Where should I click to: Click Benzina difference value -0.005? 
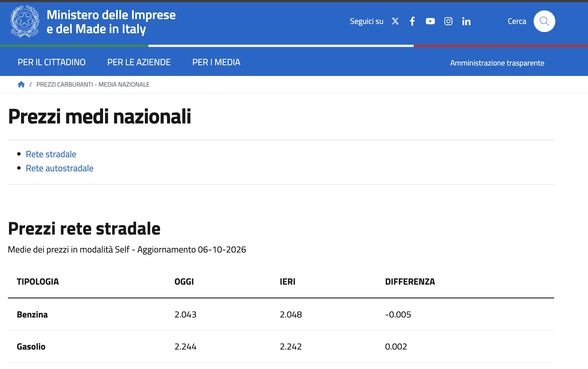point(398,314)
